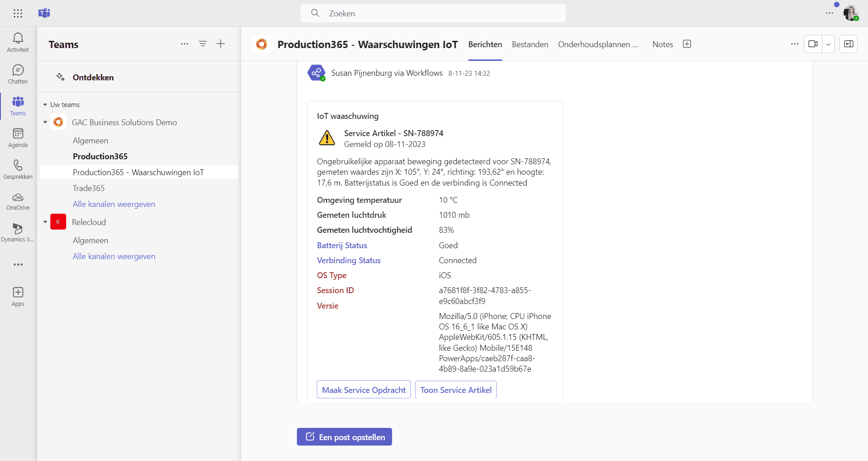Screen dimensions: 868x461
Task: Switch to the Bestanden tab
Action: click(x=530, y=44)
